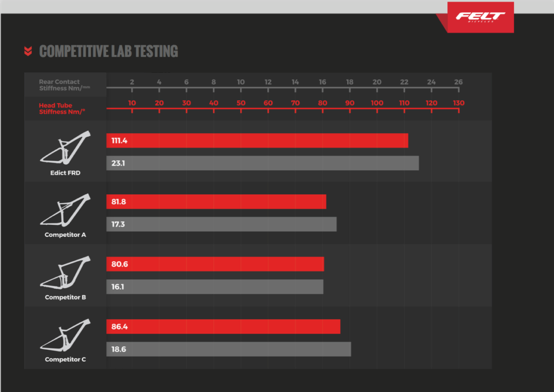Select the Competitor C bike frame icon
Viewport: 554px width, 392px height.
(x=65, y=336)
